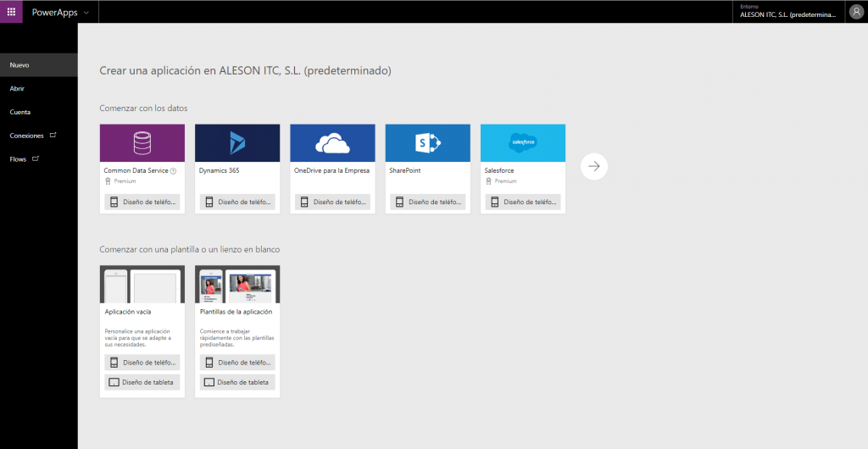The width and height of the screenshot is (868, 449).
Task: Click the Common Data Service title text
Action: coord(136,171)
